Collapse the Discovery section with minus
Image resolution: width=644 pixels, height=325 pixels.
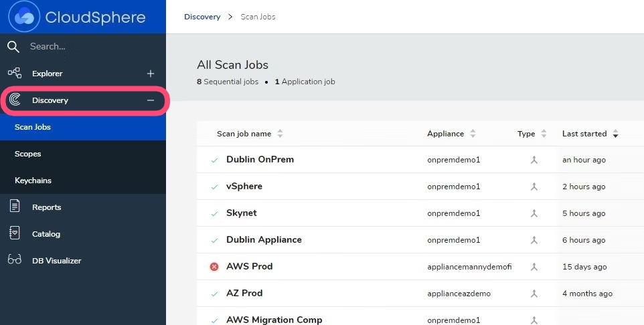pyautogui.click(x=151, y=100)
